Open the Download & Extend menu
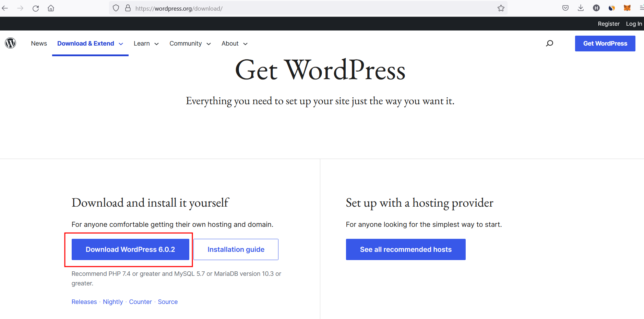 click(x=86, y=44)
